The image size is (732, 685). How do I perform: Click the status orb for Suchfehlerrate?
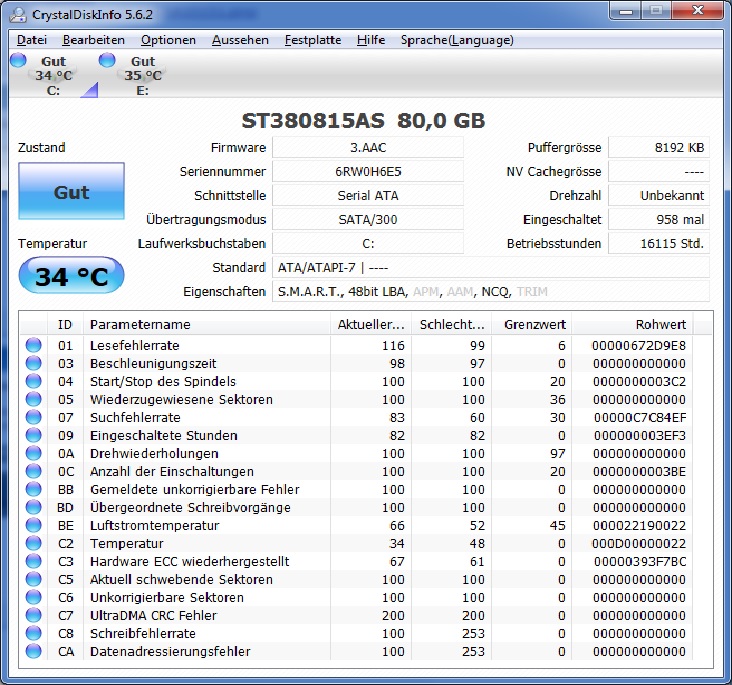[x=33, y=417]
